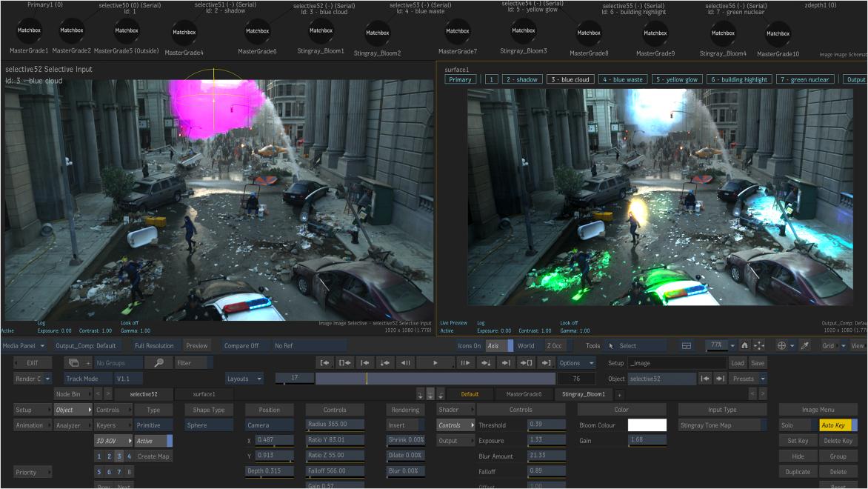The height and width of the screenshot is (489, 868).
Task: Click the viewport layout icon
Action: click(x=687, y=345)
